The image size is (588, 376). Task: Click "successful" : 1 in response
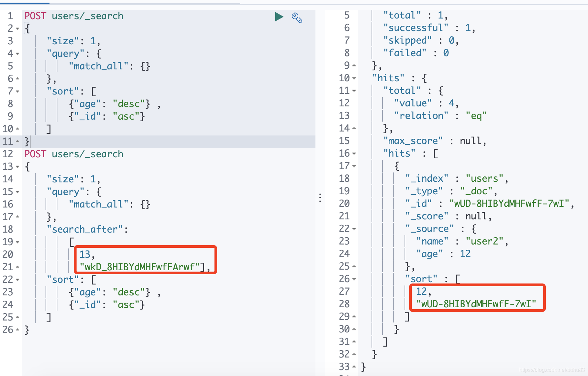point(427,28)
